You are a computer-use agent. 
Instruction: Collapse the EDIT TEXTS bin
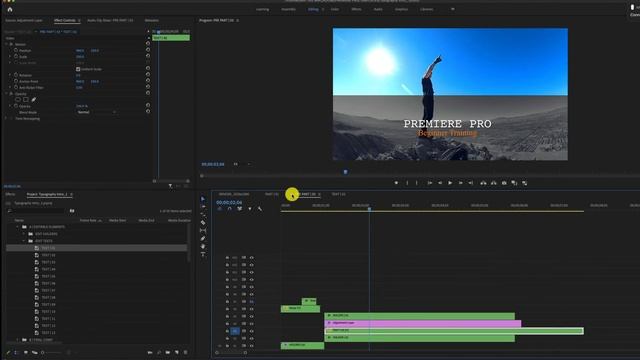coord(24,241)
